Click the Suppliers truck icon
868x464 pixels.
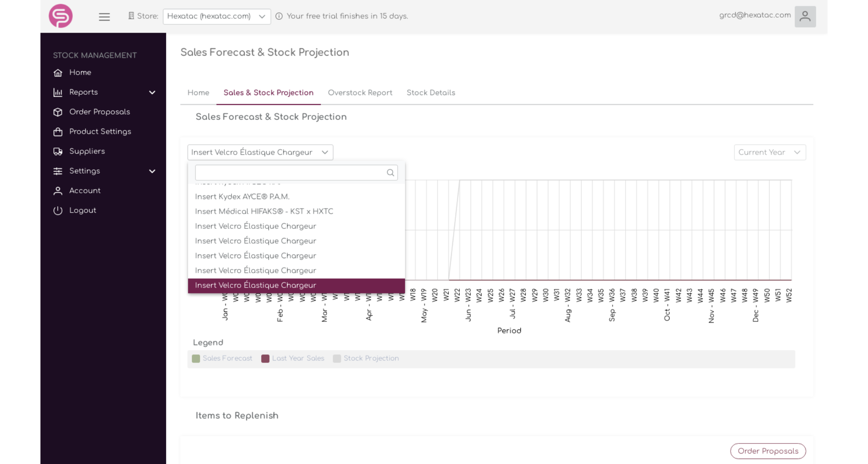tap(58, 152)
